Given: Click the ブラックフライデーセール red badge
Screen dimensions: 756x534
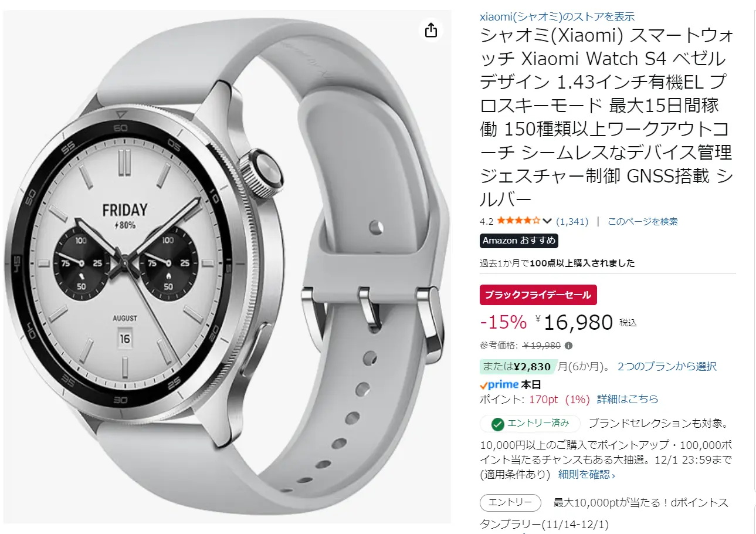Looking at the screenshot, I should click(x=538, y=295).
